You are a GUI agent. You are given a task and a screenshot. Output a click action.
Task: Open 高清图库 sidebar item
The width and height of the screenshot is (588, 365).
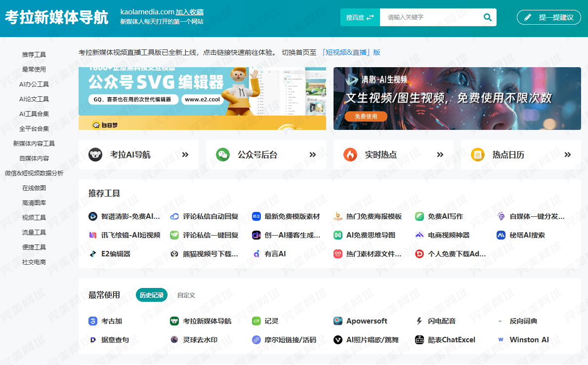(x=34, y=203)
